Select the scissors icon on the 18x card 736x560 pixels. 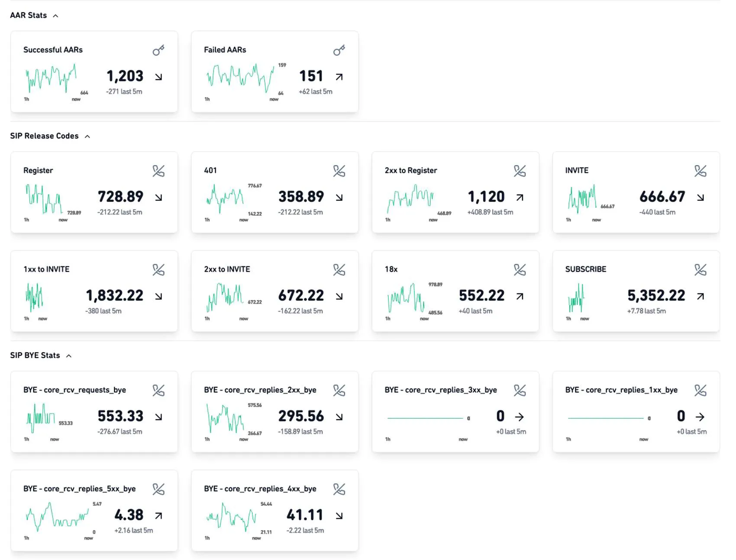[520, 269]
